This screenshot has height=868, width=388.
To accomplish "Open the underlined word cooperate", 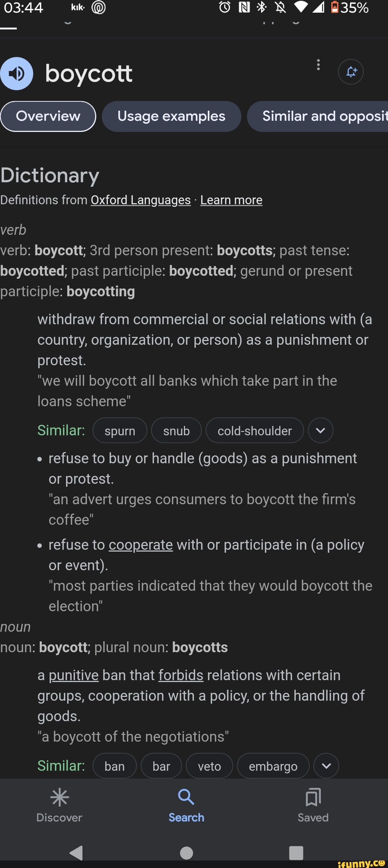I will coord(141,545).
